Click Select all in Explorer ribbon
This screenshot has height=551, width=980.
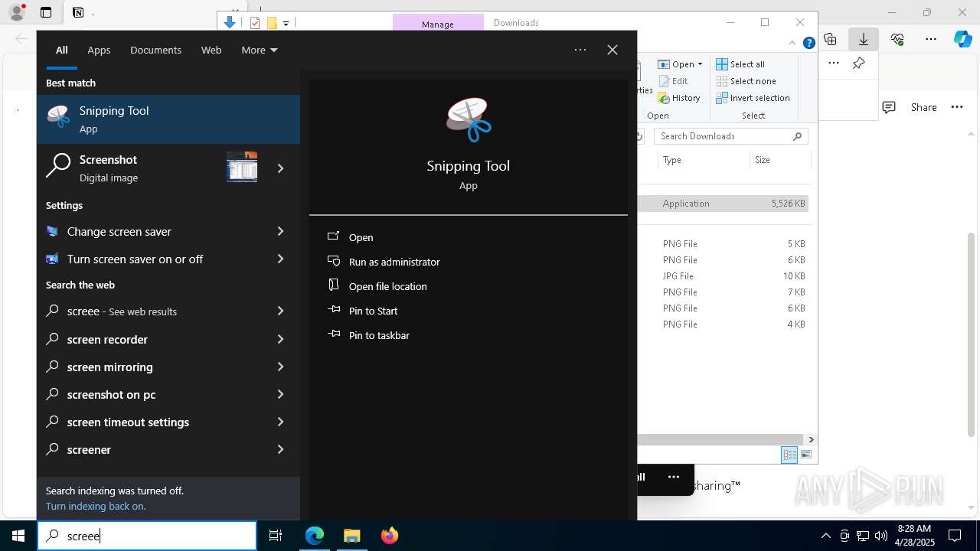(x=740, y=64)
